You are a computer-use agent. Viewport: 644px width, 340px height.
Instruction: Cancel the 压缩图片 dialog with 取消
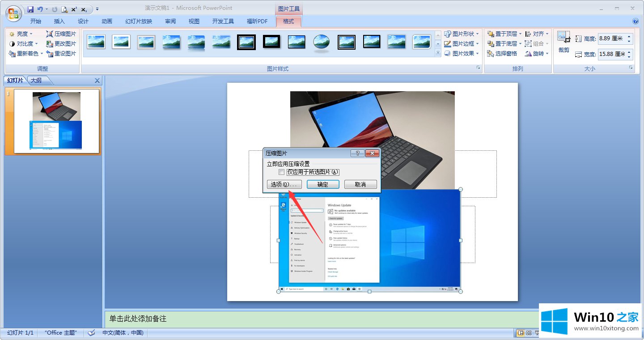tap(360, 184)
